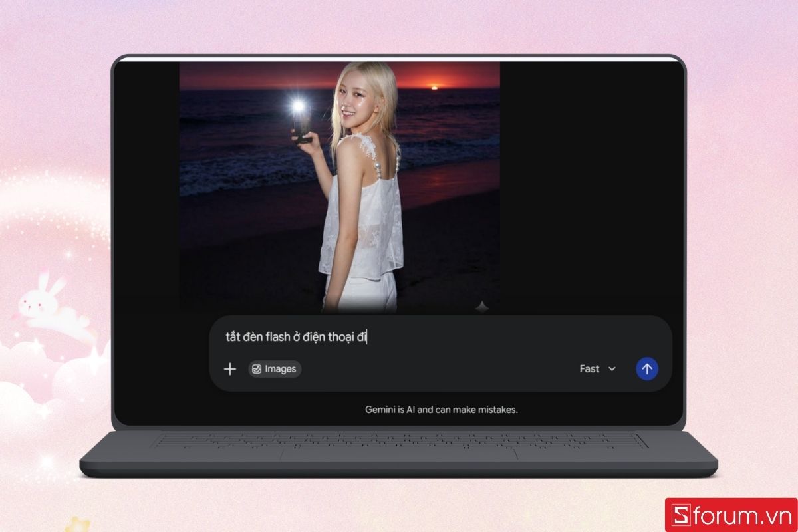Open the Fast model dropdown
The width and height of the screenshot is (798, 532).
(x=598, y=369)
